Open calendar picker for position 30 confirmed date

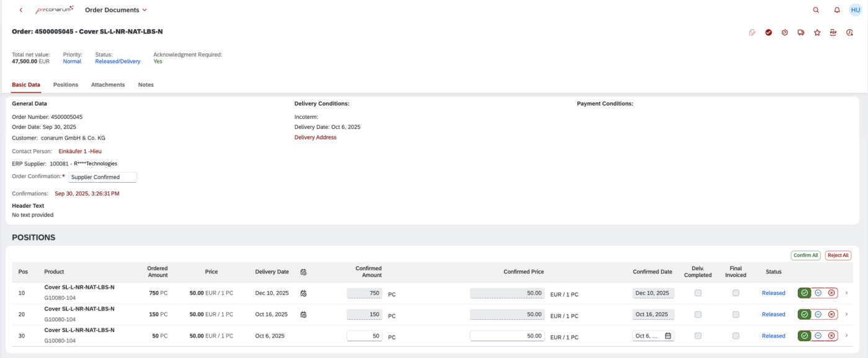click(668, 336)
